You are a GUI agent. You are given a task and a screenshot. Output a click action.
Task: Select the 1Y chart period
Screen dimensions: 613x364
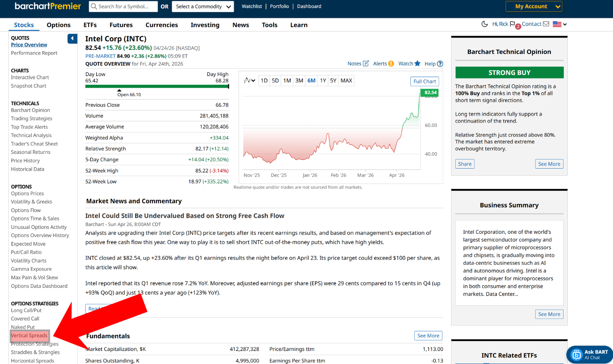[x=323, y=80]
